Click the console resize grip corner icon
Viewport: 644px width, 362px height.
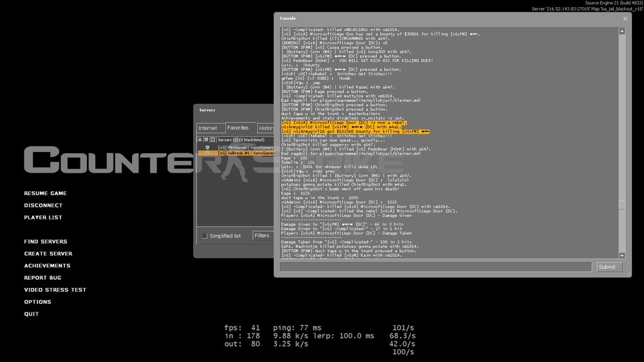628,274
